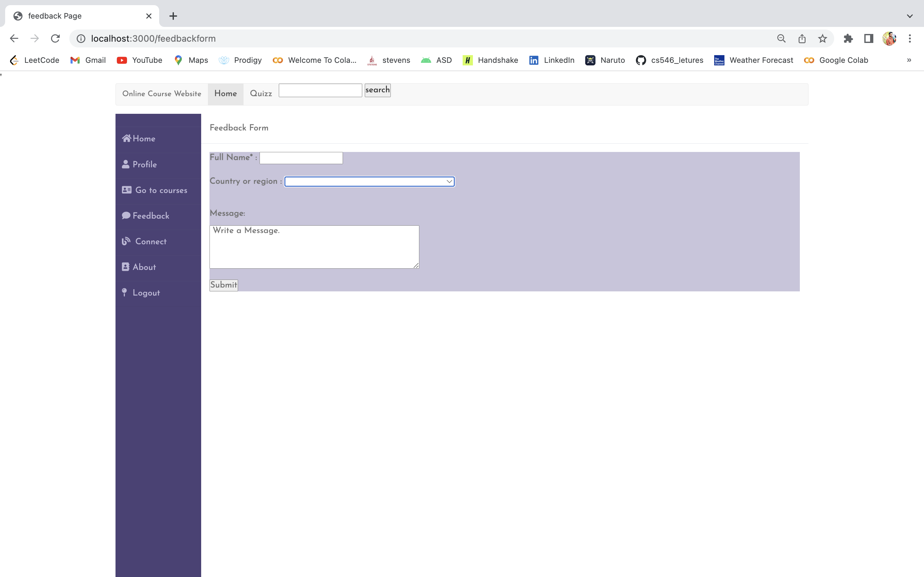Select the Feedback speech bubble icon
Image resolution: width=924 pixels, height=577 pixels.
point(126,215)
